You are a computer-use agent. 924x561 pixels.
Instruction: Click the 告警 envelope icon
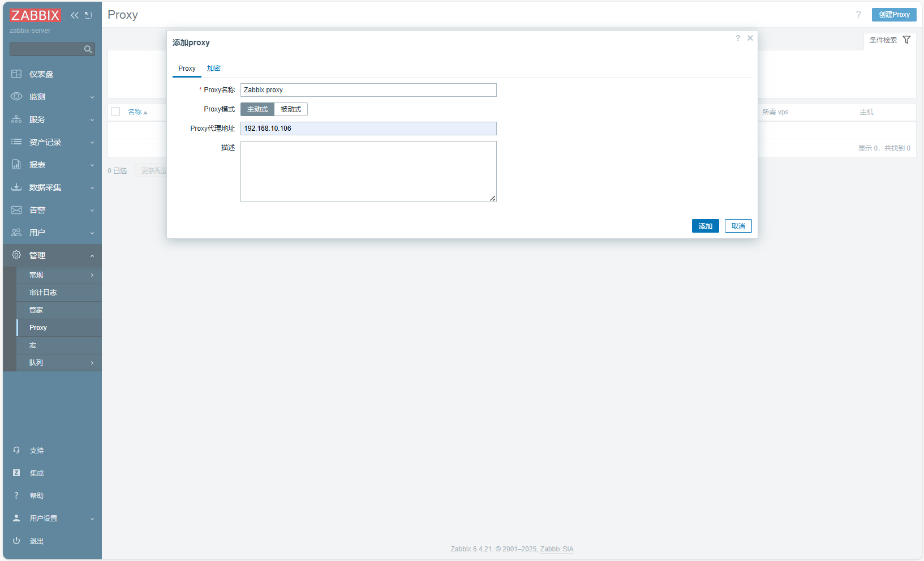[x=16, y=210]
